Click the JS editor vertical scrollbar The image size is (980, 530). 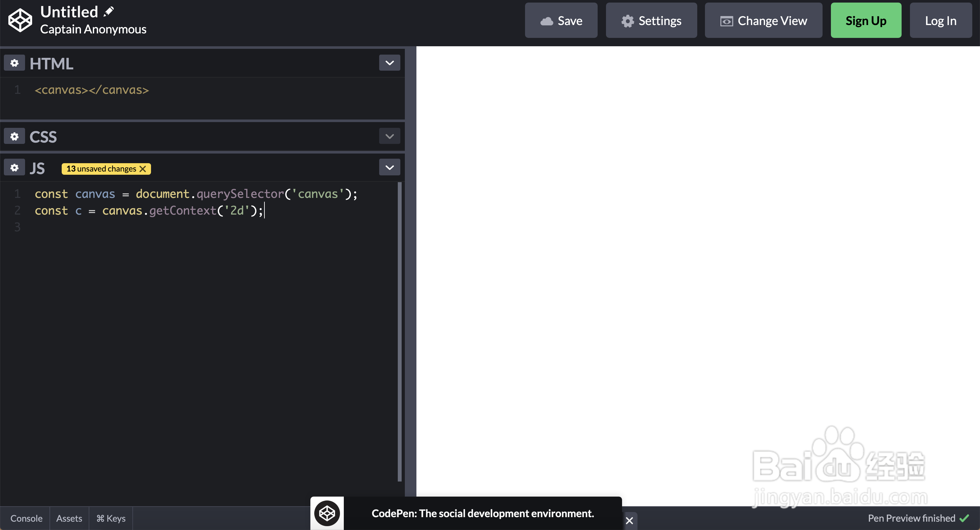(x=399, y=331)
